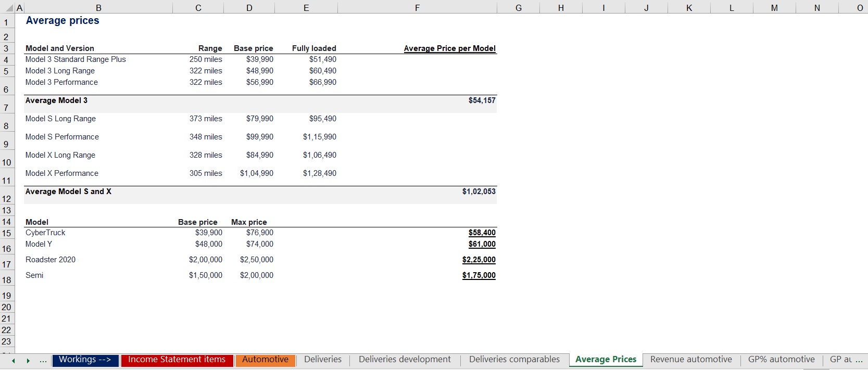868x370 pixels.
Task: Select row 15 header
Action: [6, 233]
